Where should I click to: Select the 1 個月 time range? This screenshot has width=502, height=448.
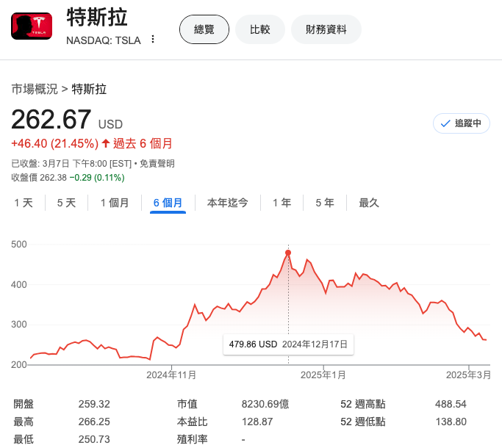pos(115,203)
